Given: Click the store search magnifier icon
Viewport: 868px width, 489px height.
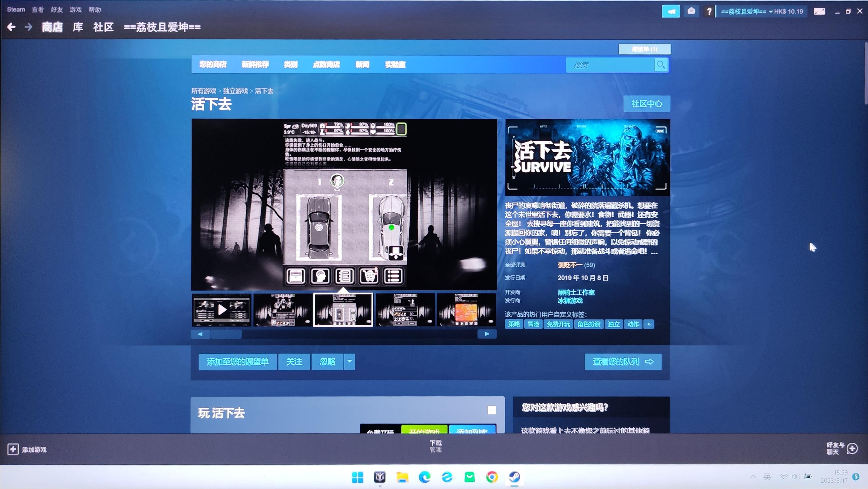Looking at the screenshot, I should tap(661, 65).
